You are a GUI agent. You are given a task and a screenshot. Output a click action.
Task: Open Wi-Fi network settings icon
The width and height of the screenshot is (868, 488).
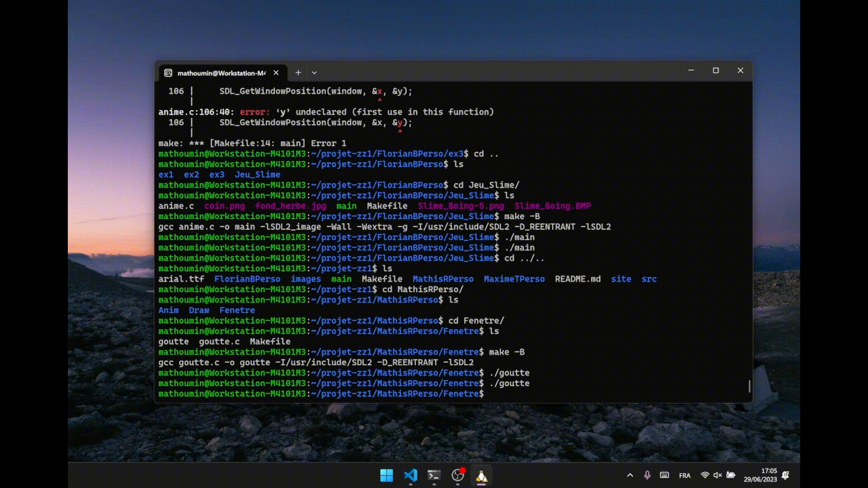pos(704,475)
